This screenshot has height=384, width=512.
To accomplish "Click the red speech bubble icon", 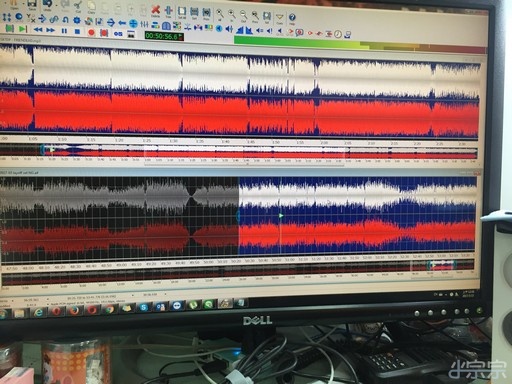I will 299,32.
